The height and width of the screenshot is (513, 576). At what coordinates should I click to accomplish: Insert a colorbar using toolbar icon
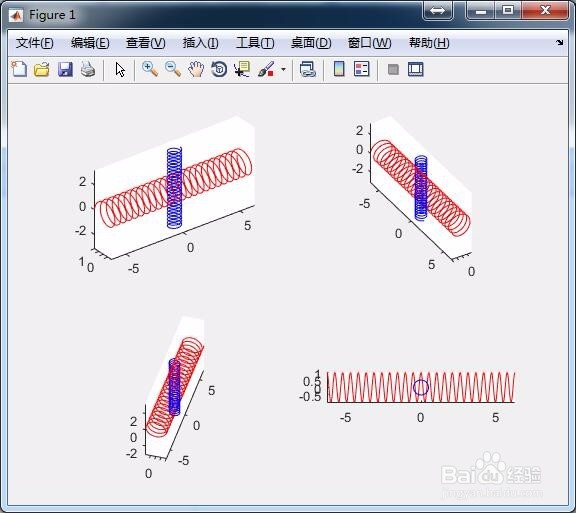click(x=339, y=69)
